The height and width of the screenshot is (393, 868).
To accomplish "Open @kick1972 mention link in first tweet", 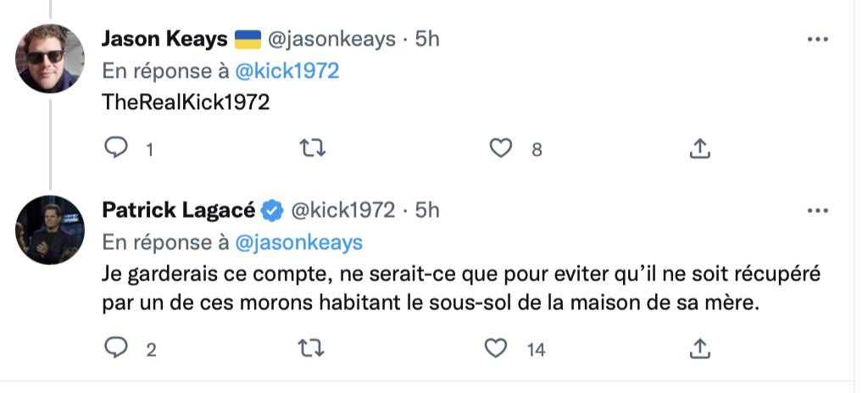I will [287, 71].
